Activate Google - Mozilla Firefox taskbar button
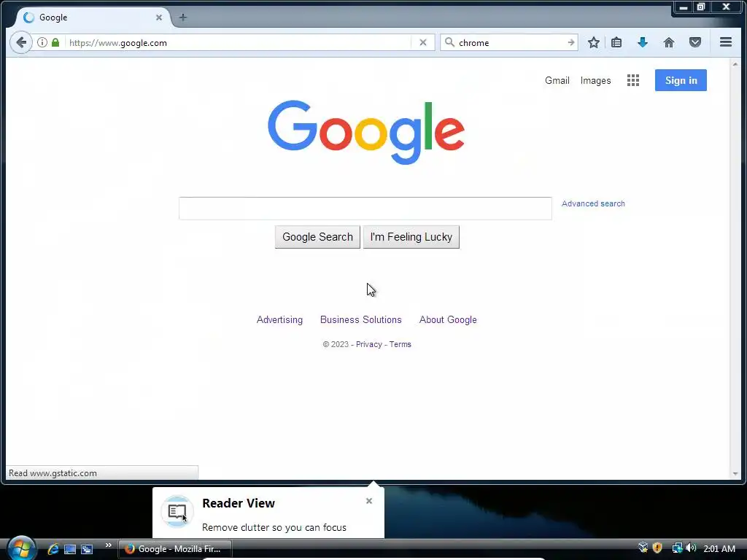 174,548
